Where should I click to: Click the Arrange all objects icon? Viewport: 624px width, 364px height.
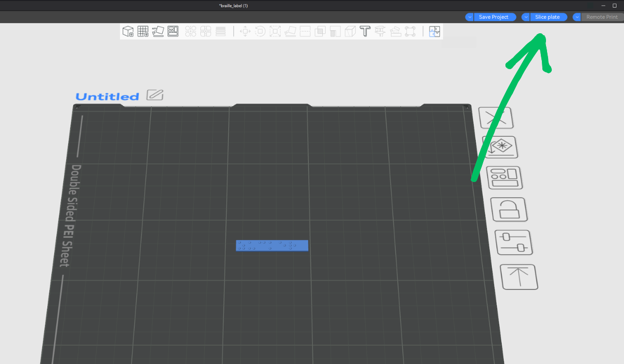(x=173, y=31)
